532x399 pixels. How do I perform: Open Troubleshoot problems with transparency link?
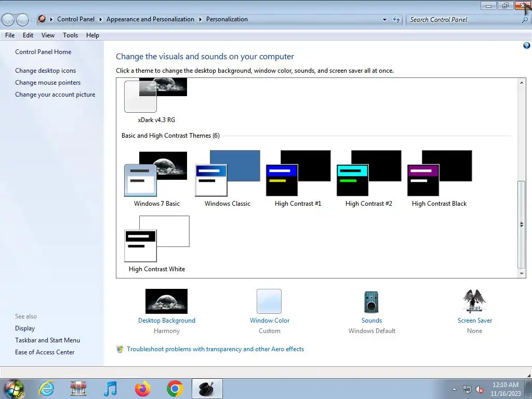tap(215, 349)
